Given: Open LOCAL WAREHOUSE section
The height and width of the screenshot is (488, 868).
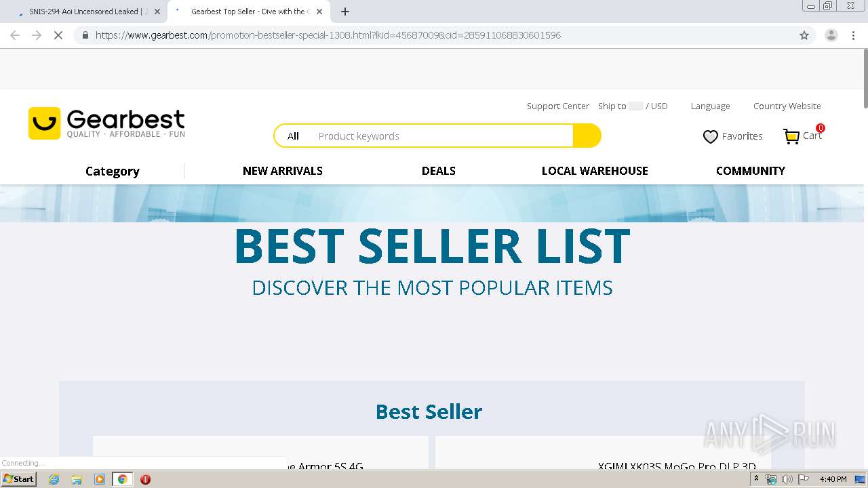Looking at the screenshot, I should click(x=595, y=171).
